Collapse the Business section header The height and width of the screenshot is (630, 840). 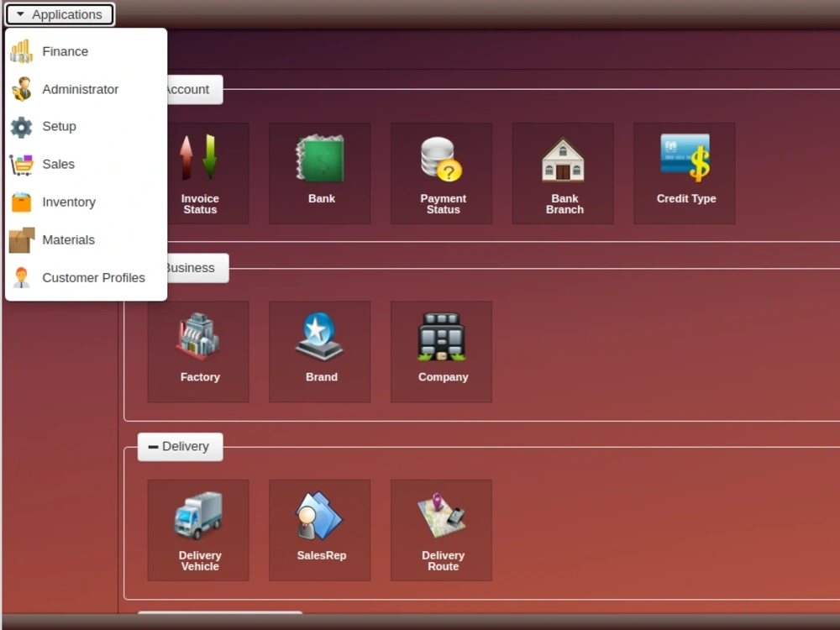[x=197, y=268]
